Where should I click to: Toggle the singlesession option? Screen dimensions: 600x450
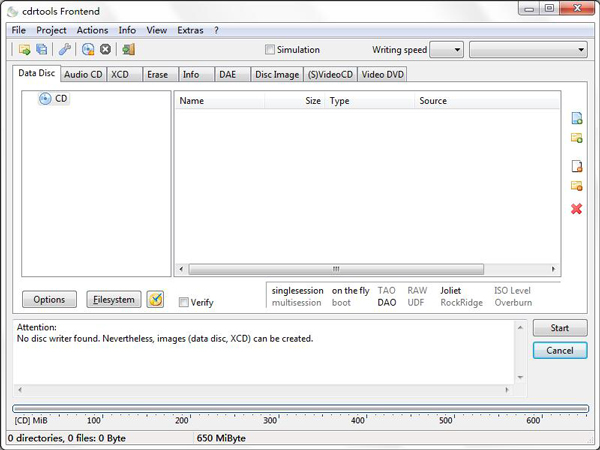(297, 291)
